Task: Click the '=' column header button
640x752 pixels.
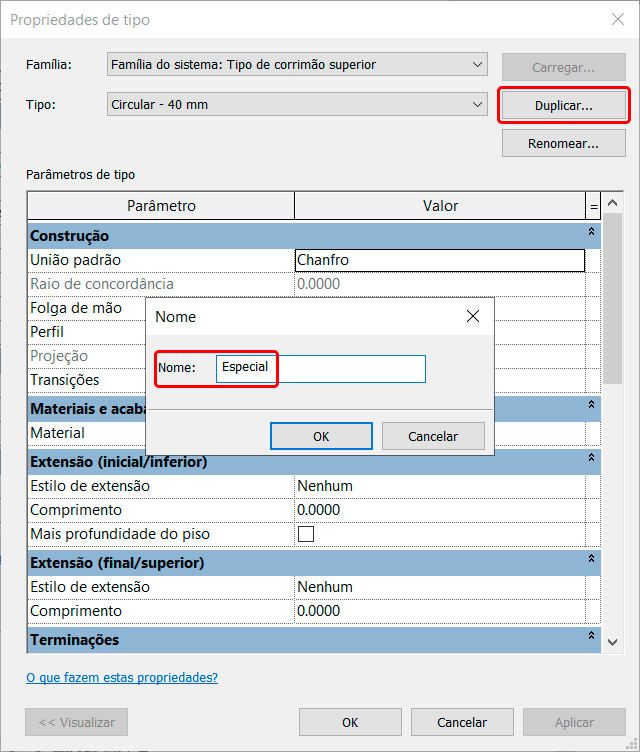Action: pos(594,206)
